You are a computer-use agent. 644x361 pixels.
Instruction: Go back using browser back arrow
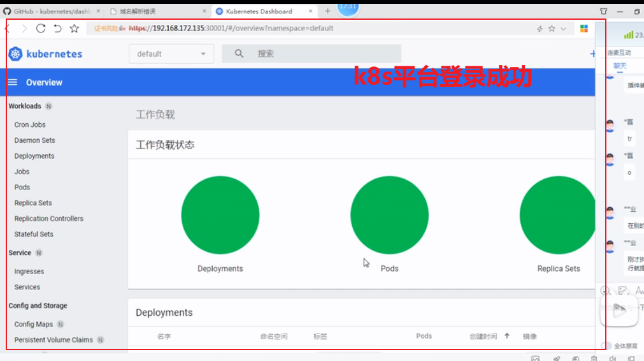point(8,28)
